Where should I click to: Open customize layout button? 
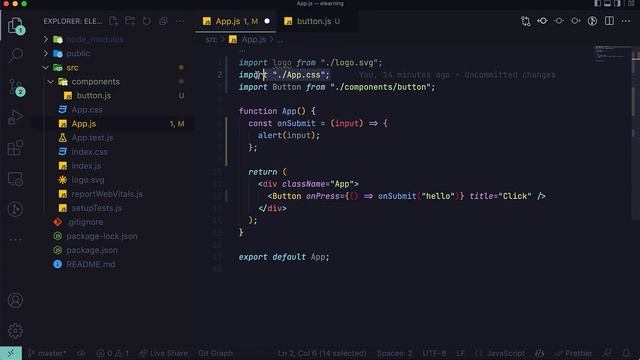pyautogui.click(x=631, y=4)
